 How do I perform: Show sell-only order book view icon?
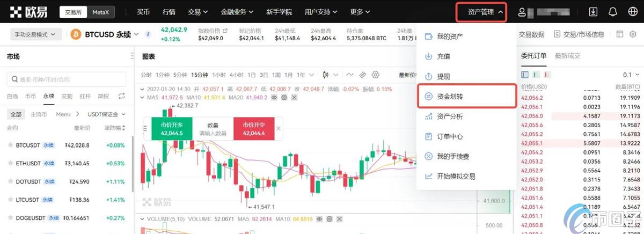click(548, 75)
